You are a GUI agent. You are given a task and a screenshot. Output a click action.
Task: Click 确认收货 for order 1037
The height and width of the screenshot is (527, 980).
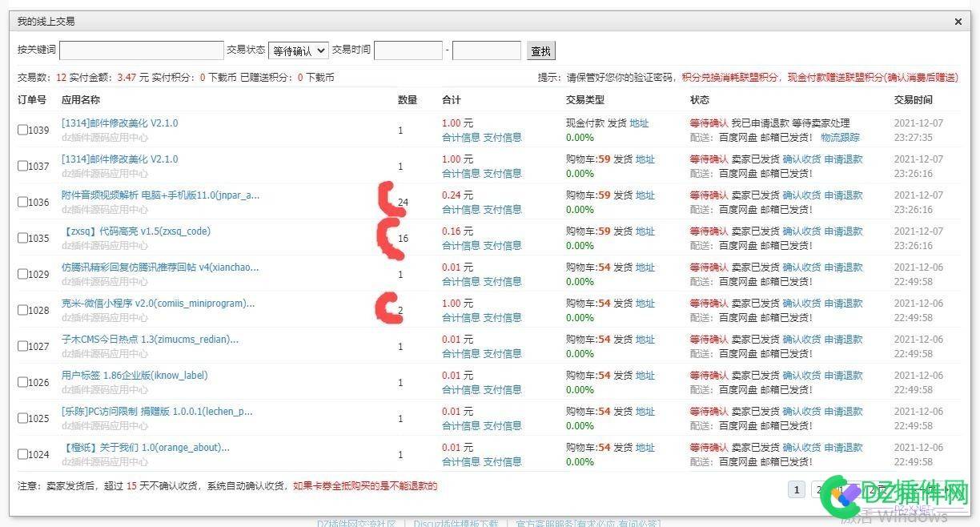[x=801, y=159]
